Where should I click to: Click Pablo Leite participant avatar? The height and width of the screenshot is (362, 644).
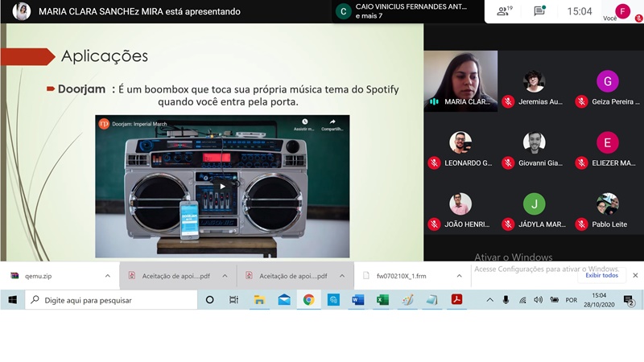pos(608,204)
